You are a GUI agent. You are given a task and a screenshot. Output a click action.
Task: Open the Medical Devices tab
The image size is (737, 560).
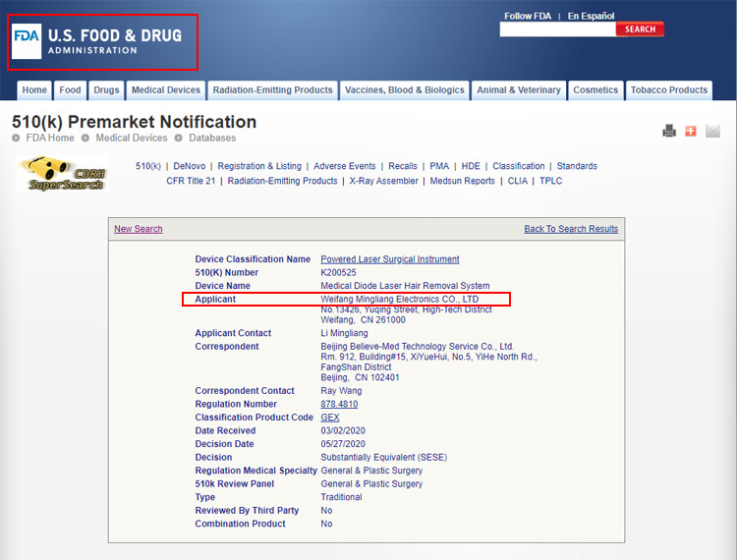(x=166, y=90)
